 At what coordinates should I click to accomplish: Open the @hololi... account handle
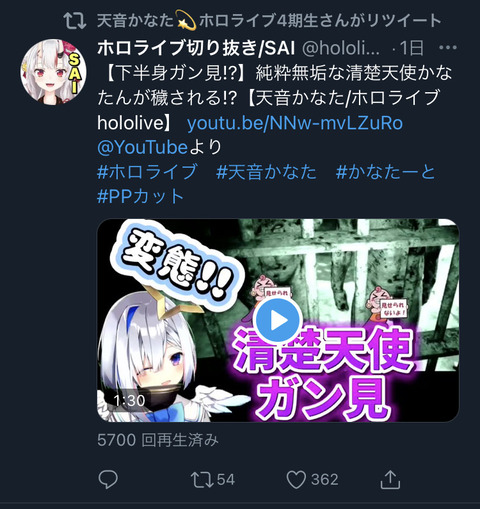pyautogui.click(x=341, y=49)
